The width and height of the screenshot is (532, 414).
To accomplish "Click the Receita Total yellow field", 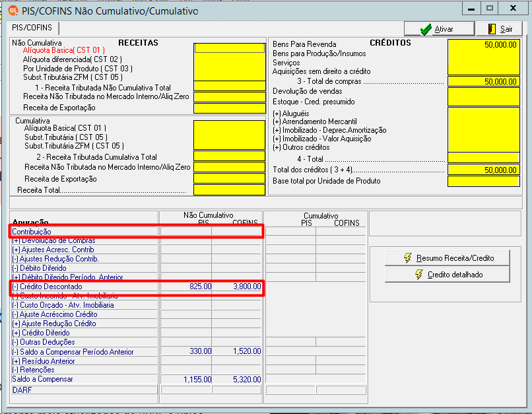I will 229,190.
